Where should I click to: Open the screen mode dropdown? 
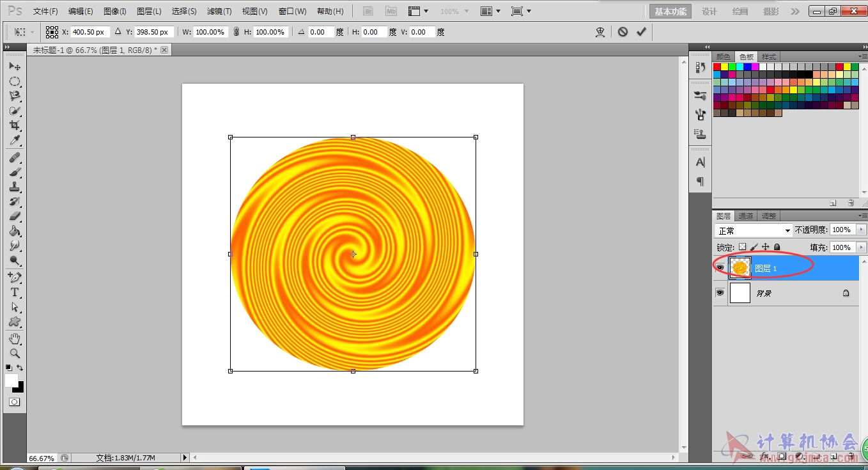[x=522, y=12]
